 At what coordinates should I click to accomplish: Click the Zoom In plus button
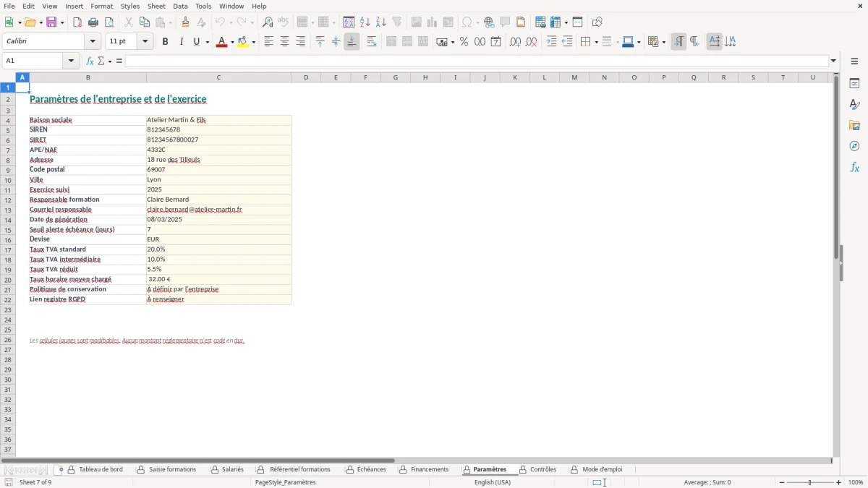(x=839, y=482)
